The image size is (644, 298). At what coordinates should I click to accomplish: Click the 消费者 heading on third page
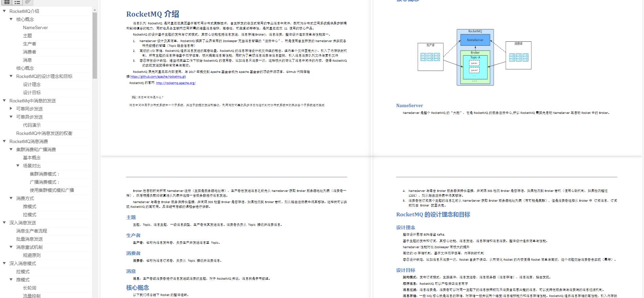[133, 253]
